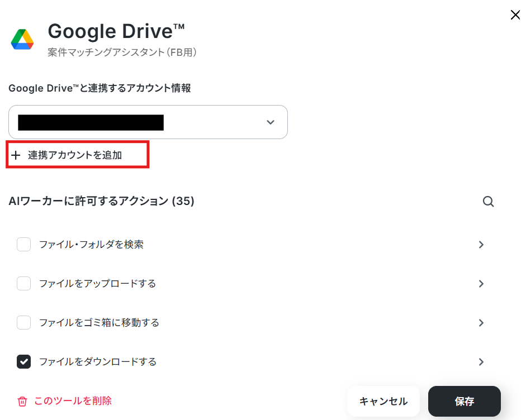The image size is (521, 420).
Task: Close the Google Drive dialog with X
Action: pyautogui.click(x=515, y=15)
